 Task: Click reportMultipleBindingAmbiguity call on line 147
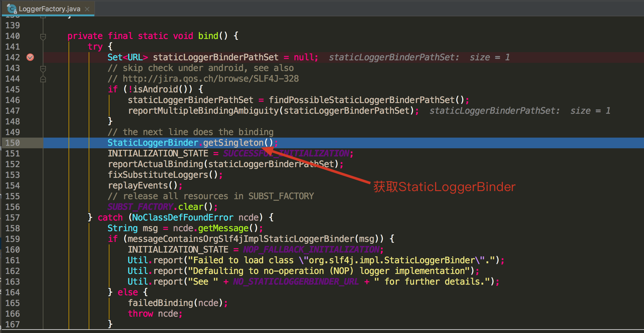pos(203,111)
